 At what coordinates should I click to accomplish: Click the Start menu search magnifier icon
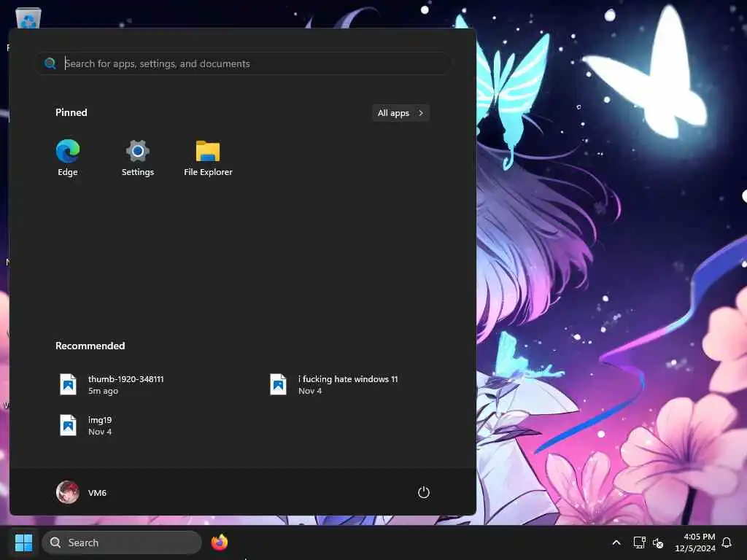click(x=50, y=63)
